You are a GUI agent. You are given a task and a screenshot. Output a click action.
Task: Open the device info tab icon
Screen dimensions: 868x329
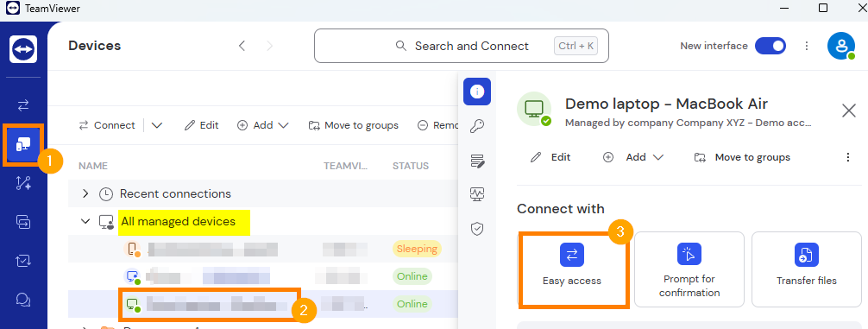click(477, 92)
